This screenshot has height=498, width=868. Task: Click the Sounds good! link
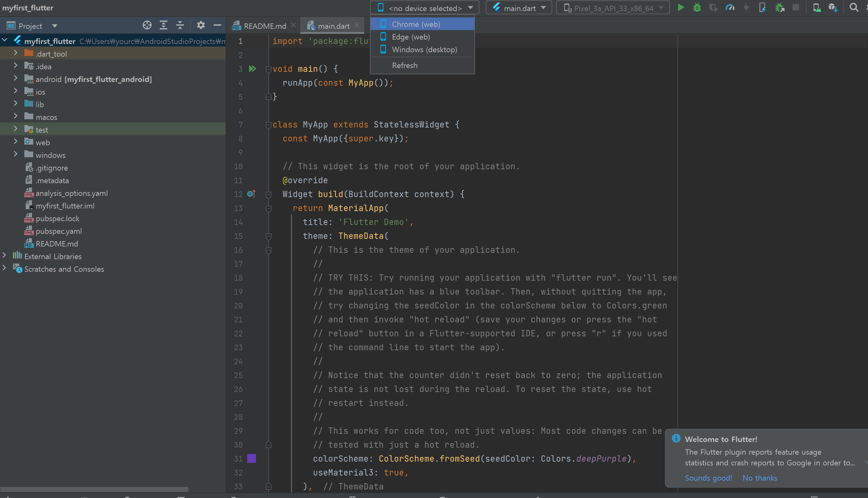[x=708, y=478]
